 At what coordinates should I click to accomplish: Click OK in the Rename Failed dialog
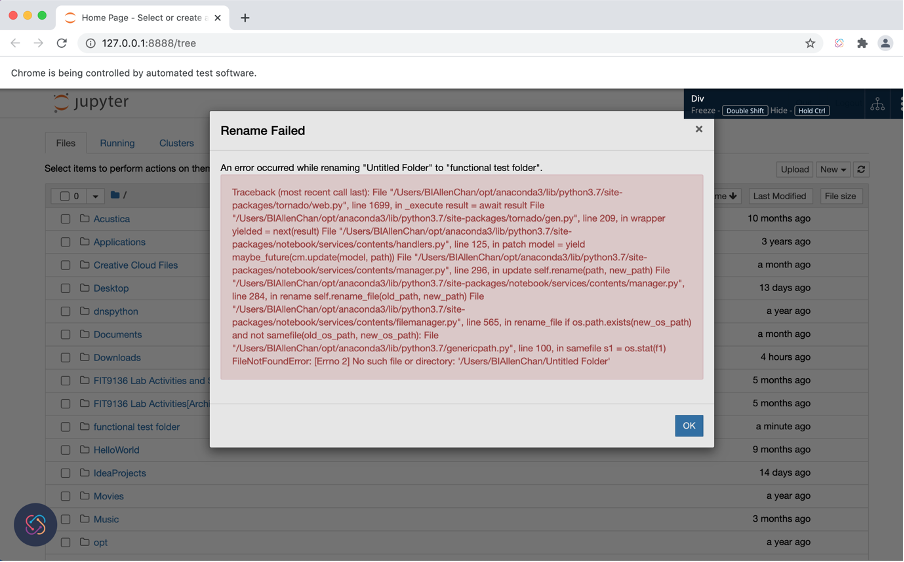point(689,426)
